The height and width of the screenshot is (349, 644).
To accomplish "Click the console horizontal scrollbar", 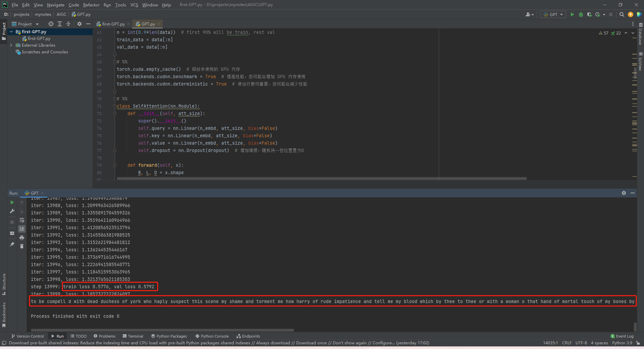I will (x=162, y=330).
